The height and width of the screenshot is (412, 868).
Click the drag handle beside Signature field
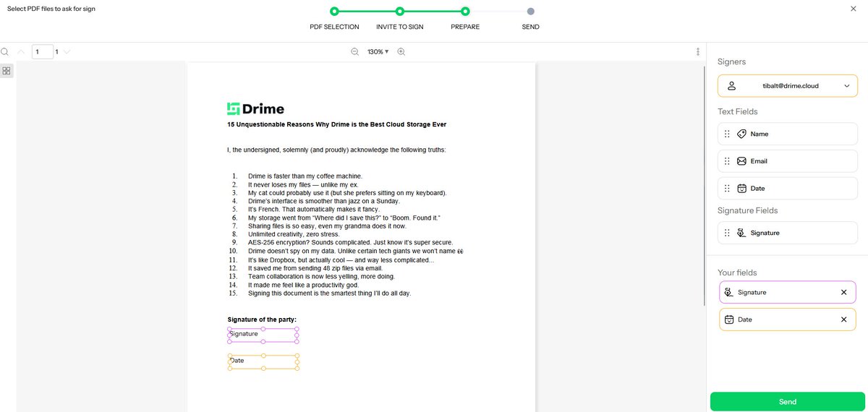[x=727, y=233]
